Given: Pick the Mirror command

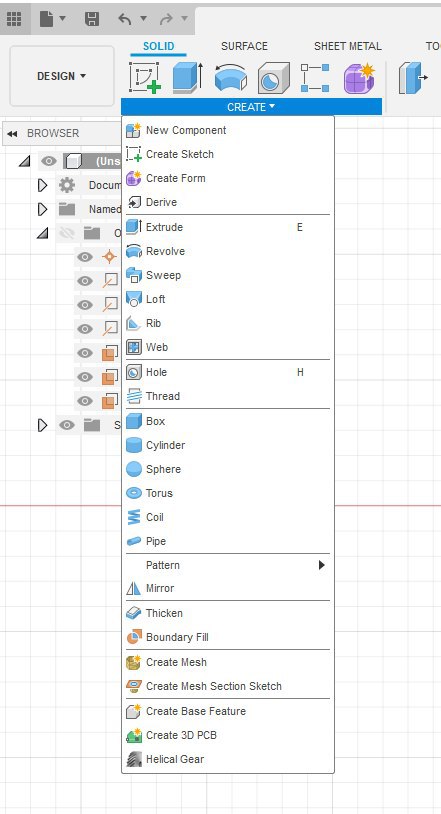Looking at the screenshot, I should tap(228, 588).
